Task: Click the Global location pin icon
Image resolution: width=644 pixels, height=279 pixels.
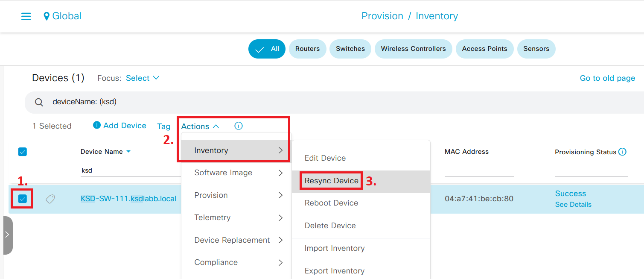Action: click(x=47, y=15)
